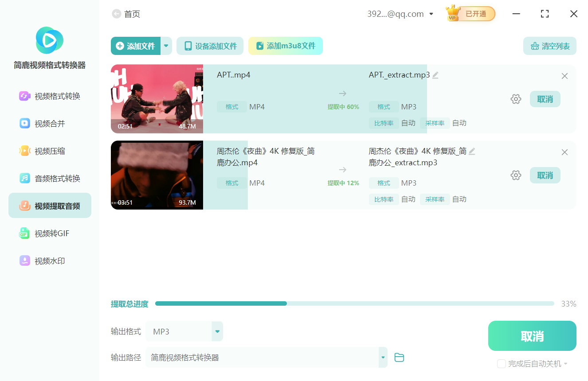The height and width of the screenshot is (381, 588).
Task: Click the APT..mp4 file name
Action: tap(234, 75)
